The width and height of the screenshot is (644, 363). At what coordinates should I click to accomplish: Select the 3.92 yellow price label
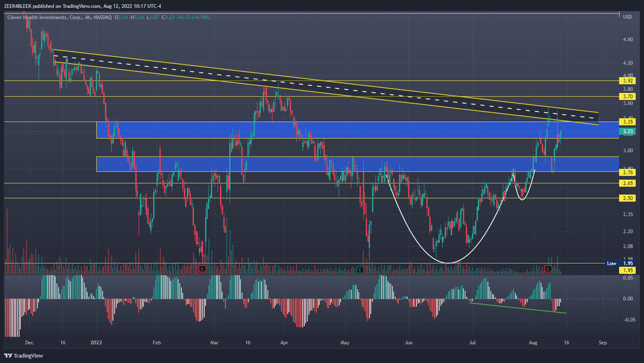click(x=628, y=81)
